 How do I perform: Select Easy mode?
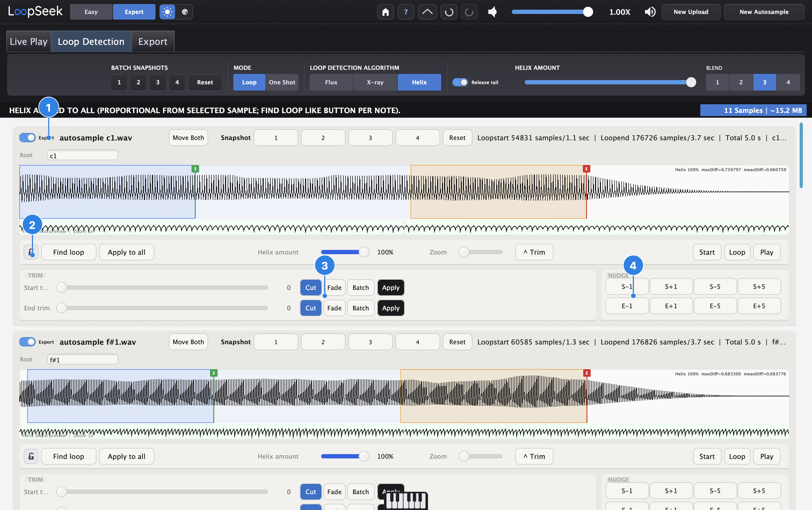pos(91,12)
